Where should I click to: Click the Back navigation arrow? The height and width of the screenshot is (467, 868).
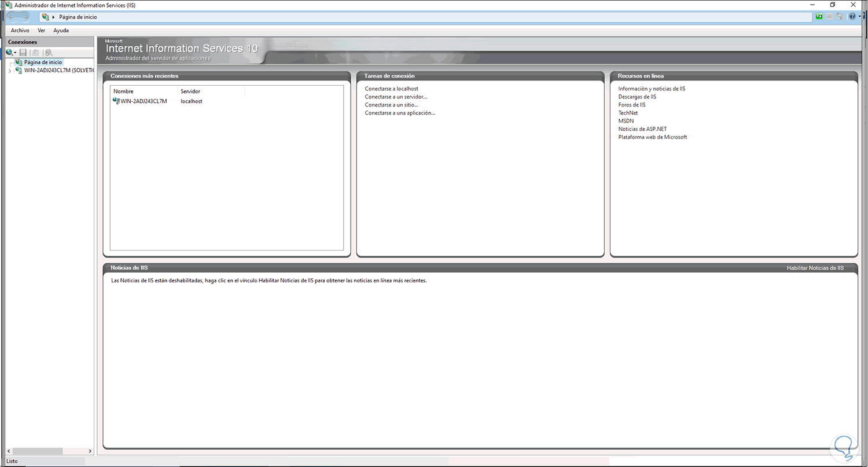(12, 17)
